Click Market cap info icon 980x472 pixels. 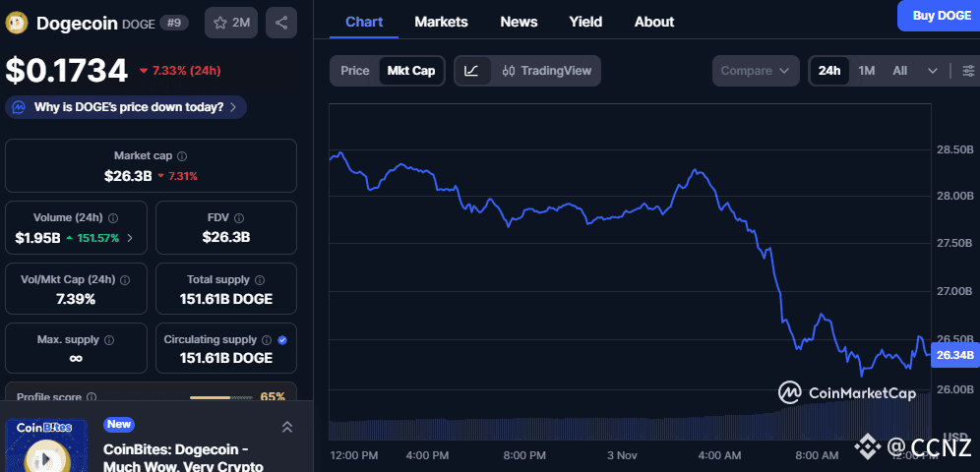point(182,156)
